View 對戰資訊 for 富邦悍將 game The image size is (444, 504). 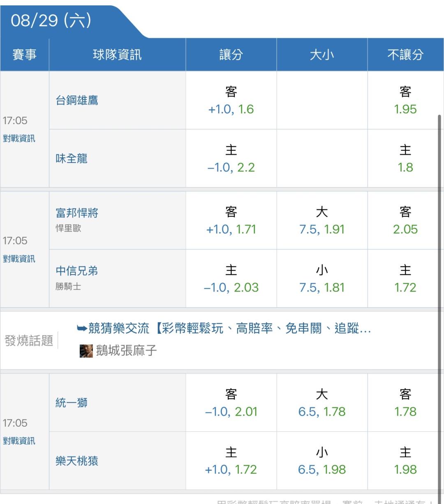pyautogui.click(x=19, y=259)
